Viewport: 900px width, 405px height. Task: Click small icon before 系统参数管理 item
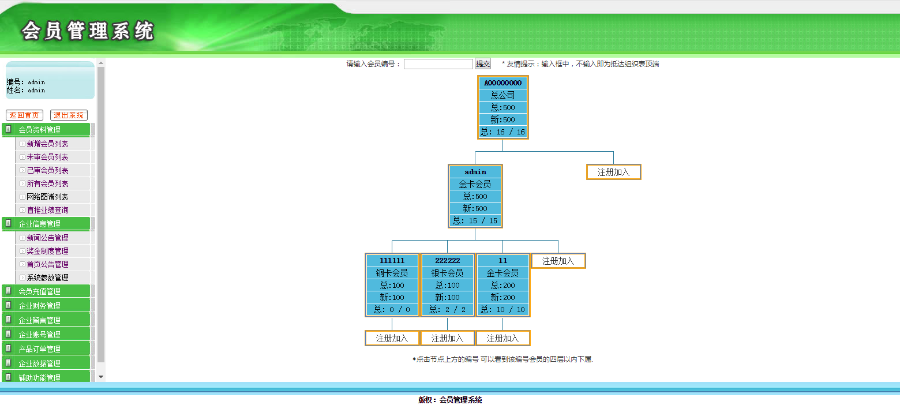click(22, 278)
